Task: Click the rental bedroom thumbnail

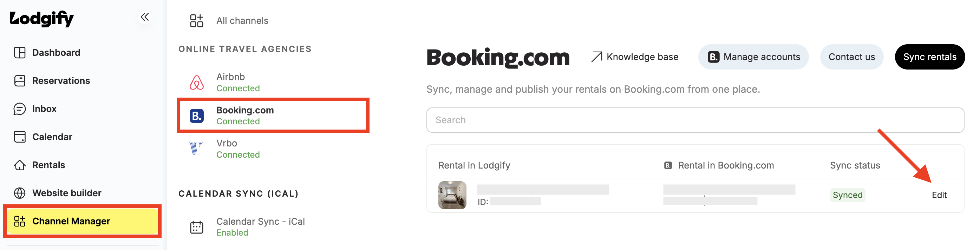Action: coord(452,195)
